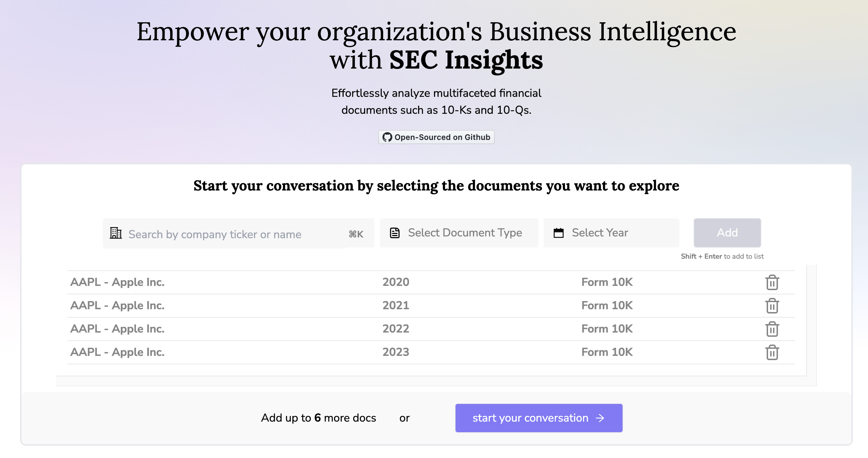Select the AAPL 2020 row company name
Screen dimensions: 868x458
click(118, 282)
